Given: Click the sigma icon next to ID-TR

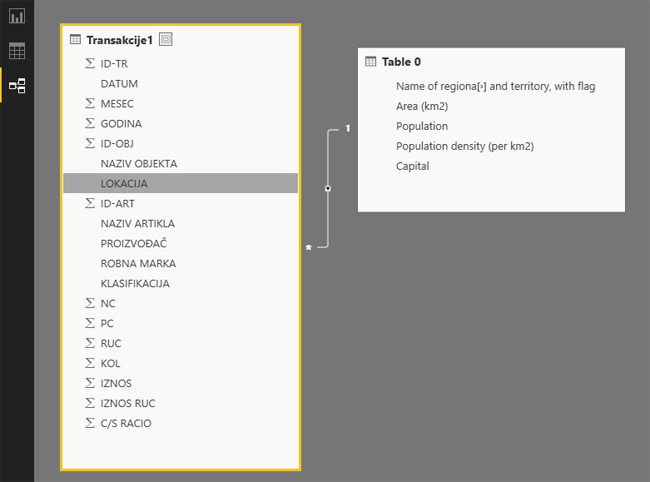Looking at the screenshot, I should [90, 64].
